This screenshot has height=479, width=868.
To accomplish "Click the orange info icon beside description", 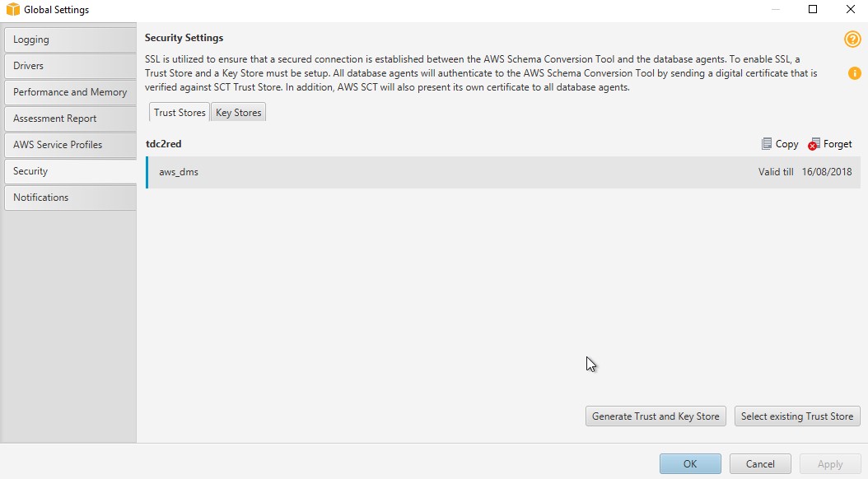I will [855, 73].
